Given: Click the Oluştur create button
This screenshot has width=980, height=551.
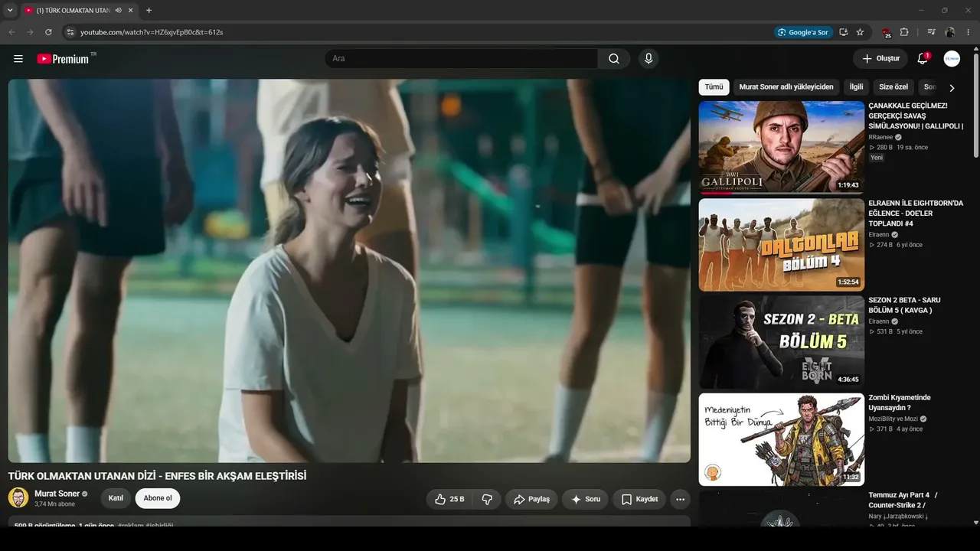Looking at the screenshot, I should pos(880,59).
